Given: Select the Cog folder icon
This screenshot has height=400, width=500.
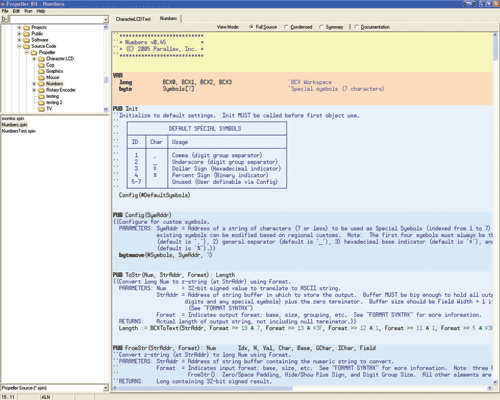Looking at the screenshot, I should pyautogui.click(x=41, y=65).
